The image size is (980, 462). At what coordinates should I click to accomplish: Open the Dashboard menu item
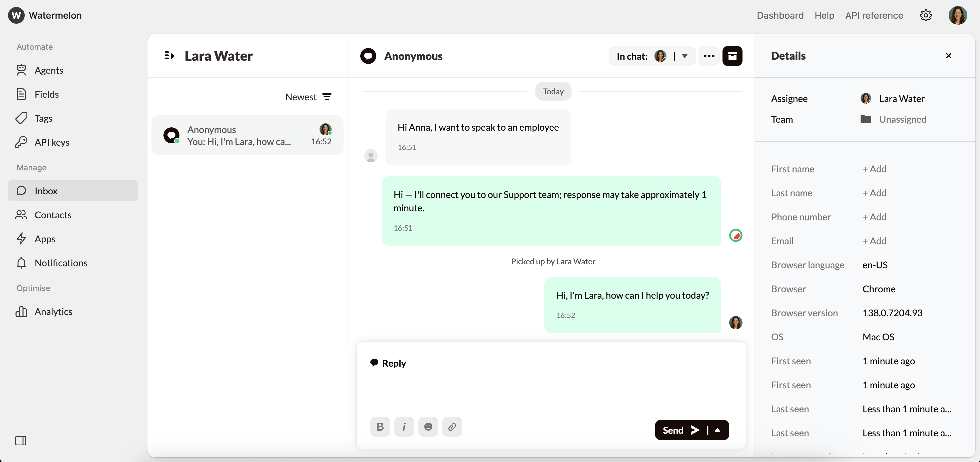pyautogui.click(x=780, y=15)
